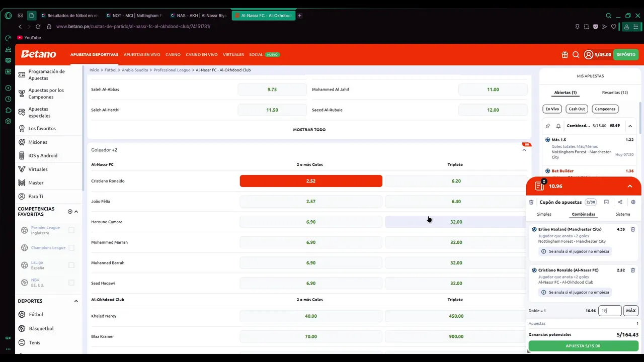
Task: Open Tenis sport in Deportes list
Action: pyautogui.click(x=34, y=343)
